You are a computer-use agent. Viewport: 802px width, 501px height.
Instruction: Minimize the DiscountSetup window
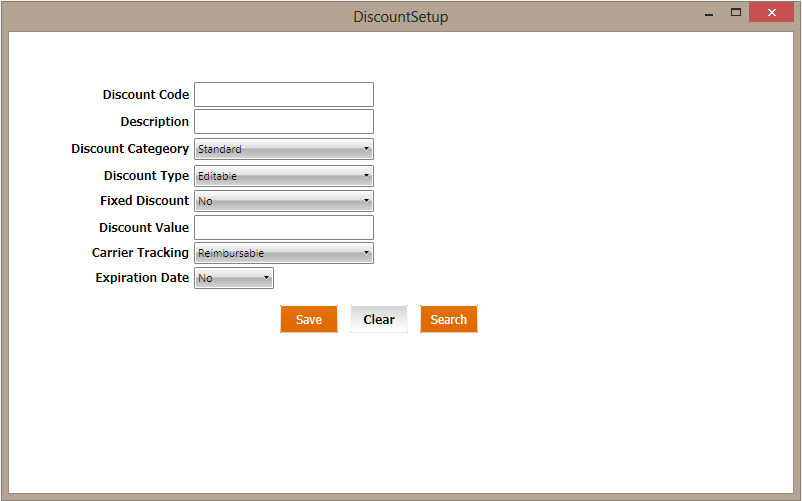(709, 13)
